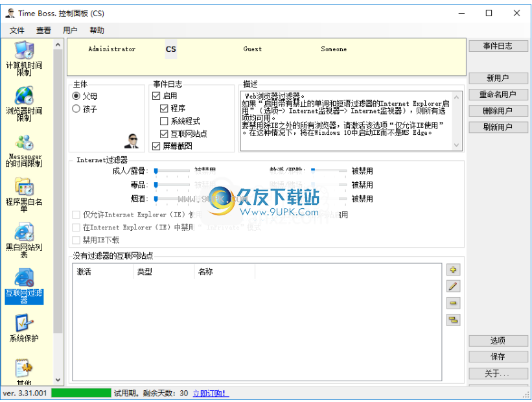Toggle the 屏幕截图 checkbox
This screenshot has width=532, height=402.
pos(156,146)
